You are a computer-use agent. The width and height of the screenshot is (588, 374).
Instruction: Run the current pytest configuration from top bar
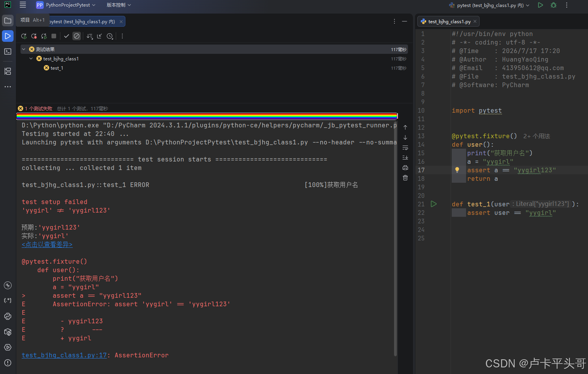[540, 5]
